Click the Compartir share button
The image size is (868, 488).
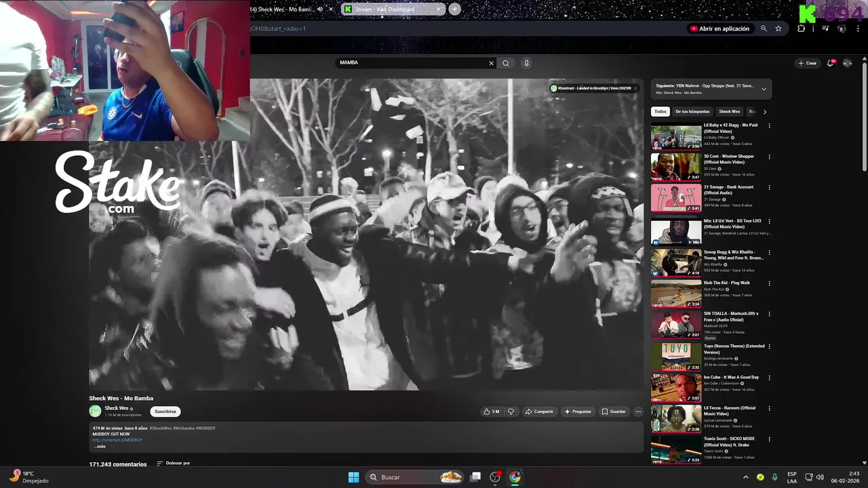point(539,411)
